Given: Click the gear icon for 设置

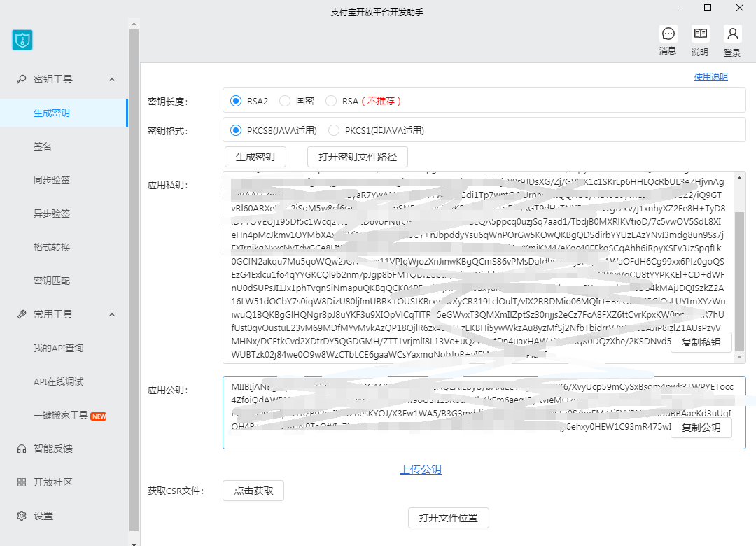Looking at the screenshot, I should click(x=22, y=516).
